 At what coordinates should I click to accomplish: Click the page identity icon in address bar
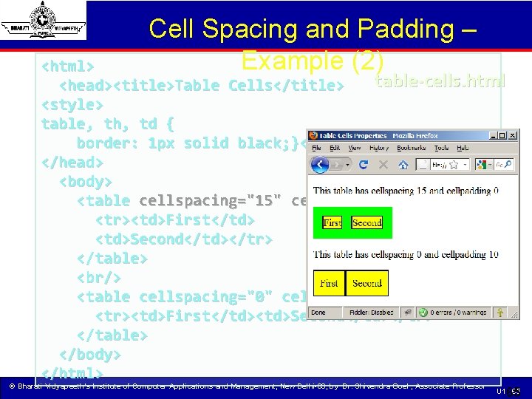[423, 165]
